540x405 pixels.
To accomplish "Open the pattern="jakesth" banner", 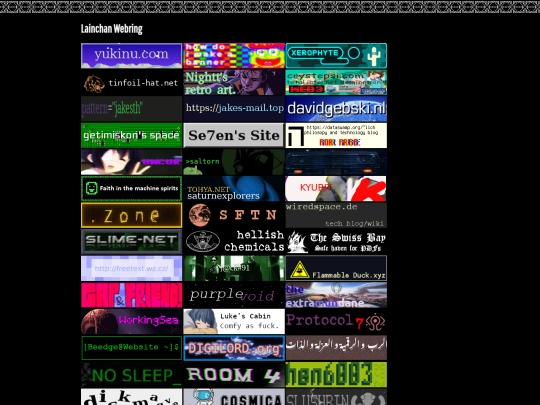I will tap(132, 109).
